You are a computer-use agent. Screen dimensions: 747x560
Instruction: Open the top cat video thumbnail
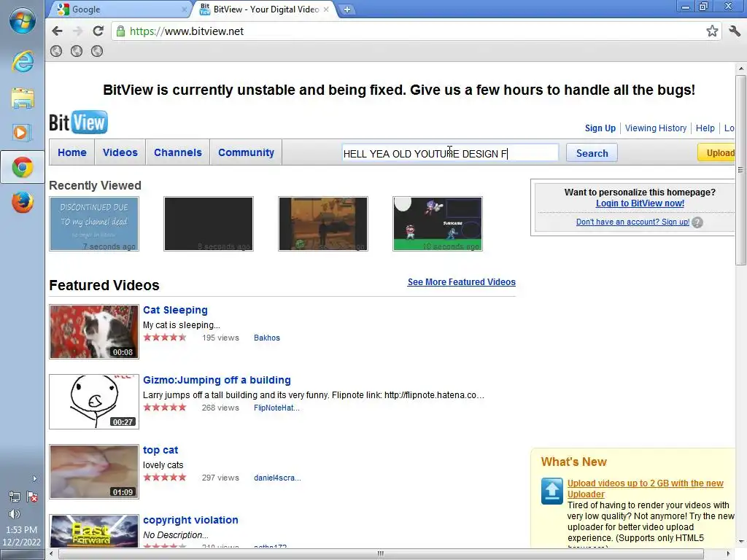[x=94, y=472]
